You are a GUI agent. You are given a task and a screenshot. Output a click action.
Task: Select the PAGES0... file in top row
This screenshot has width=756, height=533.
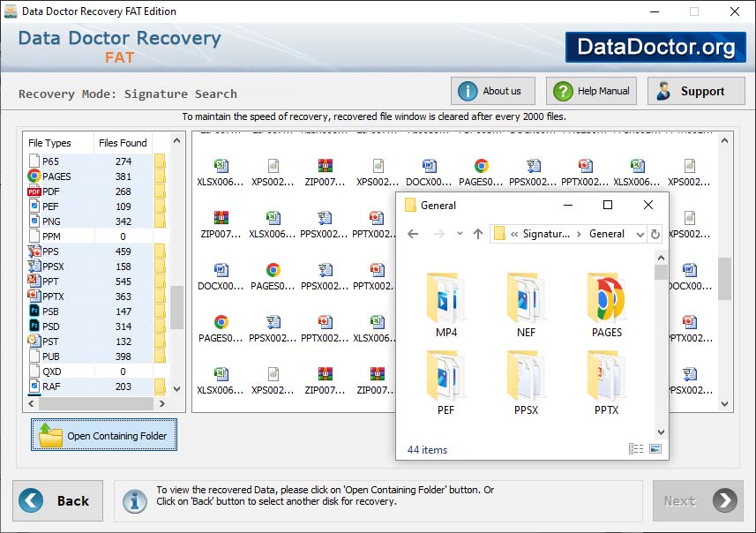tap(481, 173)
